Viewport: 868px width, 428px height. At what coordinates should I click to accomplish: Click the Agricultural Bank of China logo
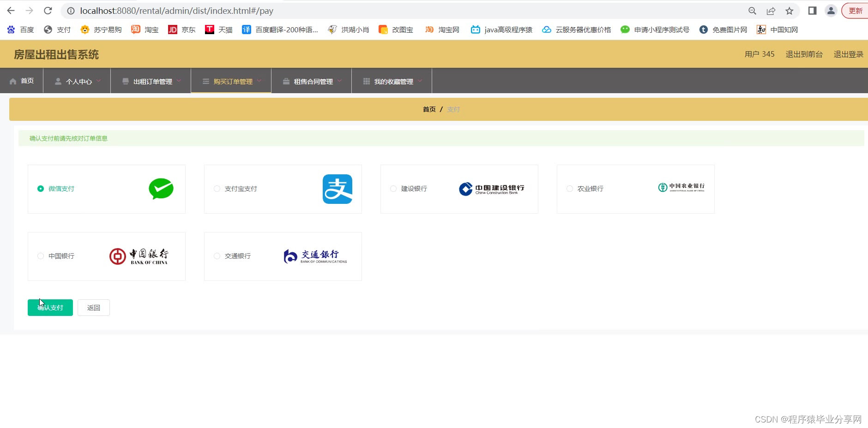pyautogui.click(x=681, y=187)
